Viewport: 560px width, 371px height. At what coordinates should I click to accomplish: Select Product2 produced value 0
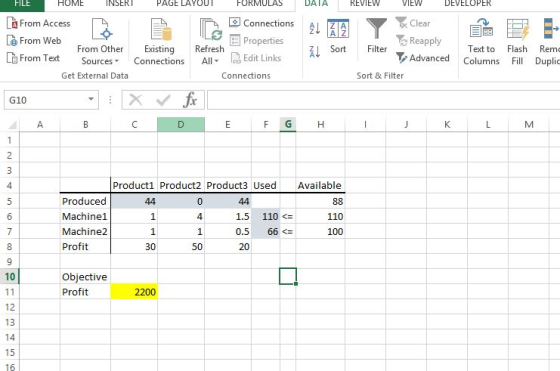(x=181, y=201)
